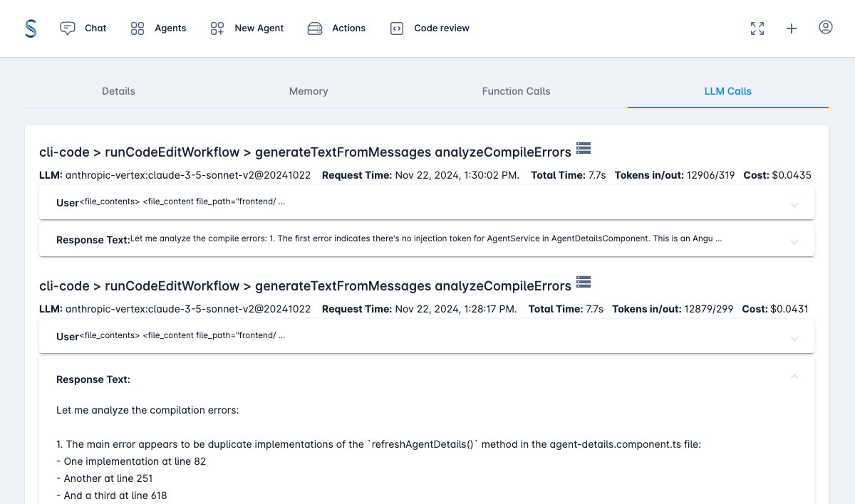Select the LLM Calls tab
This screenshot has height=504, width=855.
(x=727, y=91)
